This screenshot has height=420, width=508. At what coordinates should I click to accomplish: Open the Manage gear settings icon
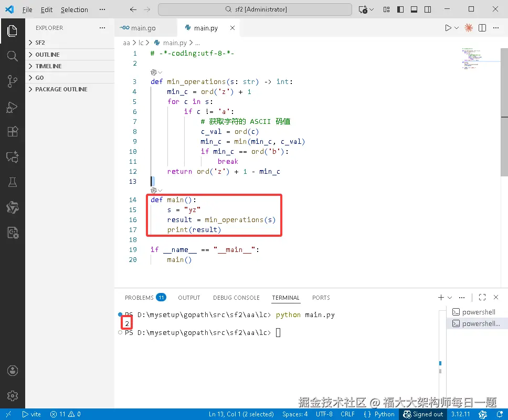click(12, 396)
